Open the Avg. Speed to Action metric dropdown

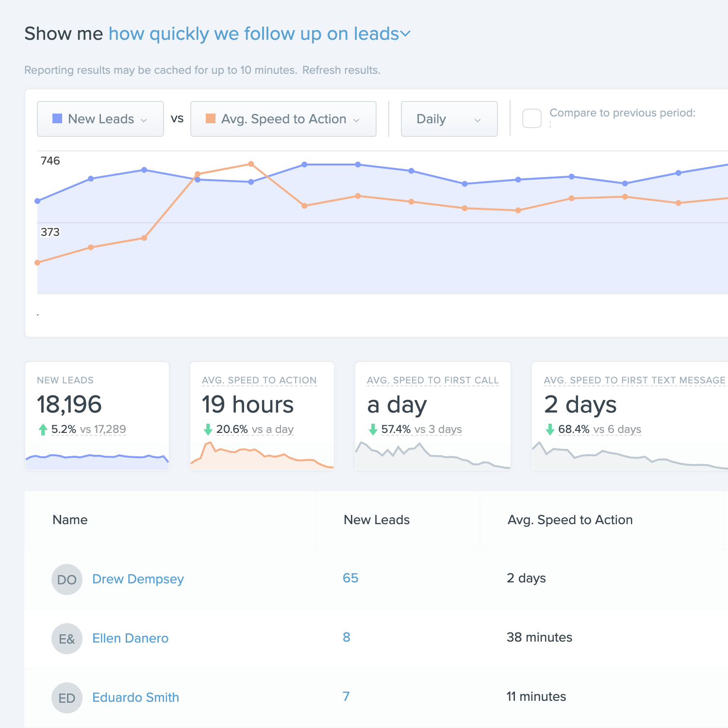[x=283, y=119]
